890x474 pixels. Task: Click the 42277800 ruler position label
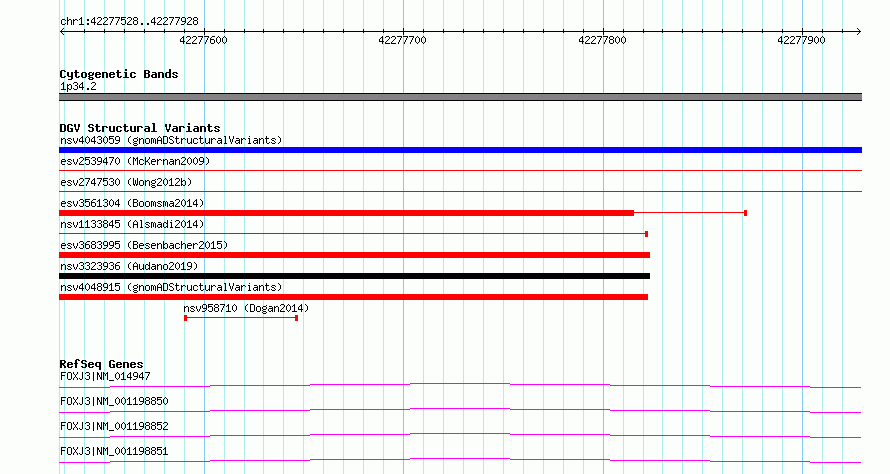(x=602, y=40)
